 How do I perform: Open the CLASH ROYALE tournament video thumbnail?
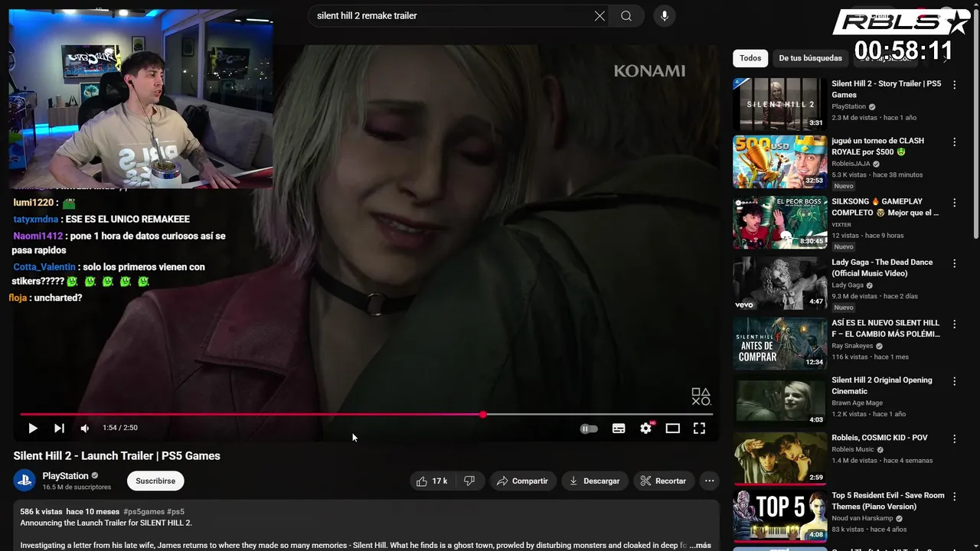tap(779, 162)
